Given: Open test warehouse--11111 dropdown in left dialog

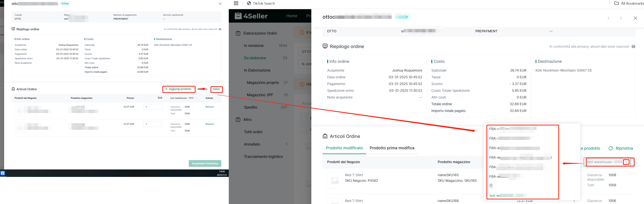Looking at the screenshot, I should [184, 98].
